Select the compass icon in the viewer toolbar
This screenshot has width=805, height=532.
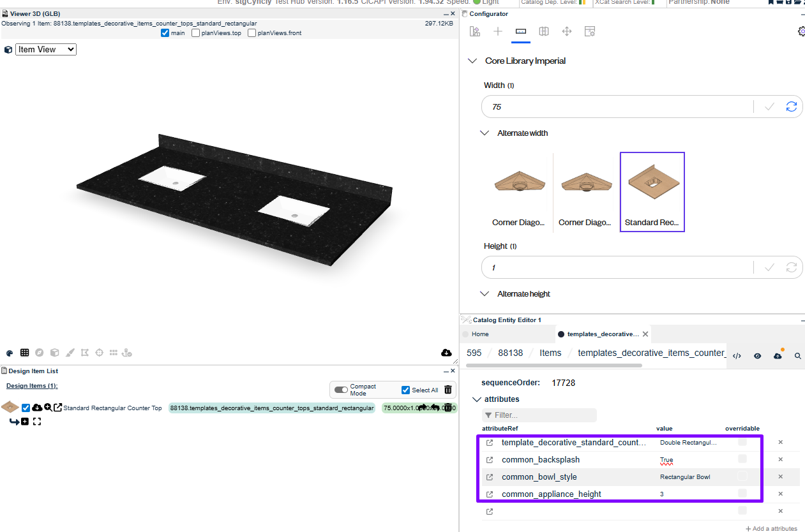[40, 353]
